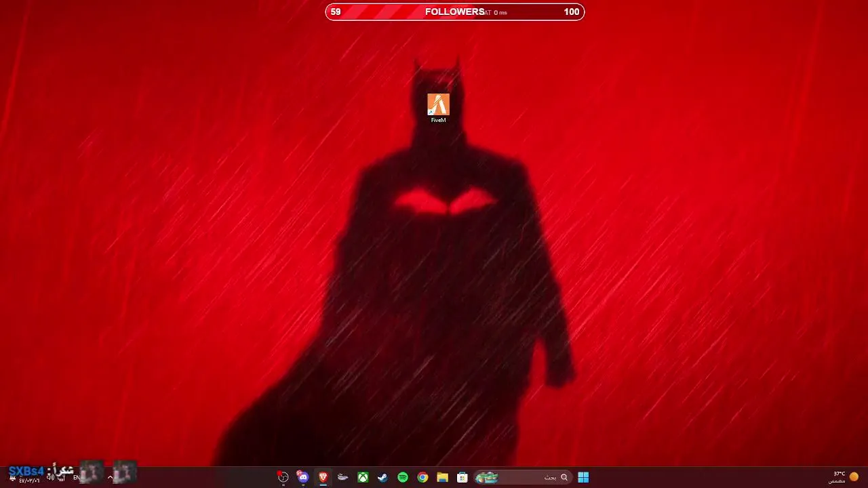
Task: Expand the hidden system tray icons
Action: [x=110, y=477]
